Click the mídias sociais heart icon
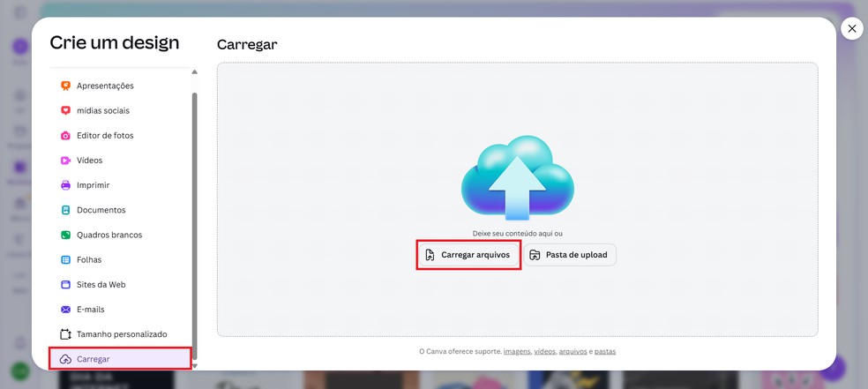The height and width of the screenshot is (389, 868). pos(65,110)
